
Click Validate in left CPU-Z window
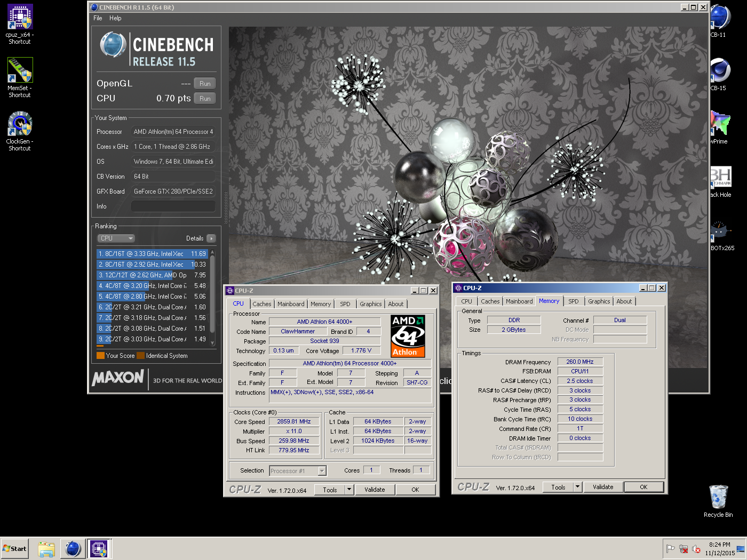375,490
